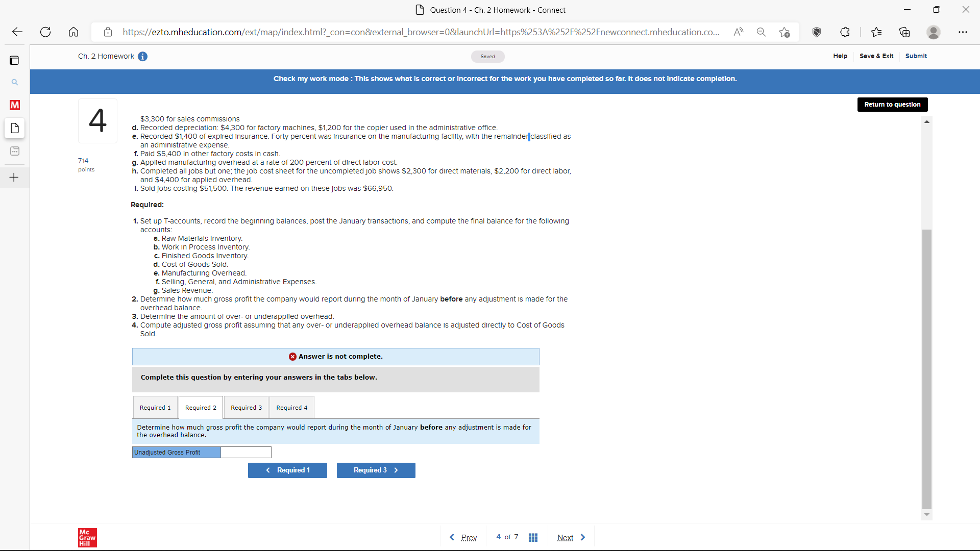980x551 pixels.
Task: Start Read aloud from the address bar
Action: coord(739,32)
